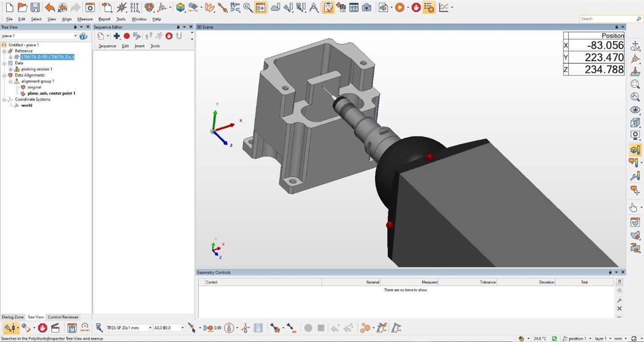Toggle the lock icon on Tree View panel
This screenshot has width=644, height=342.
point(75,27)
